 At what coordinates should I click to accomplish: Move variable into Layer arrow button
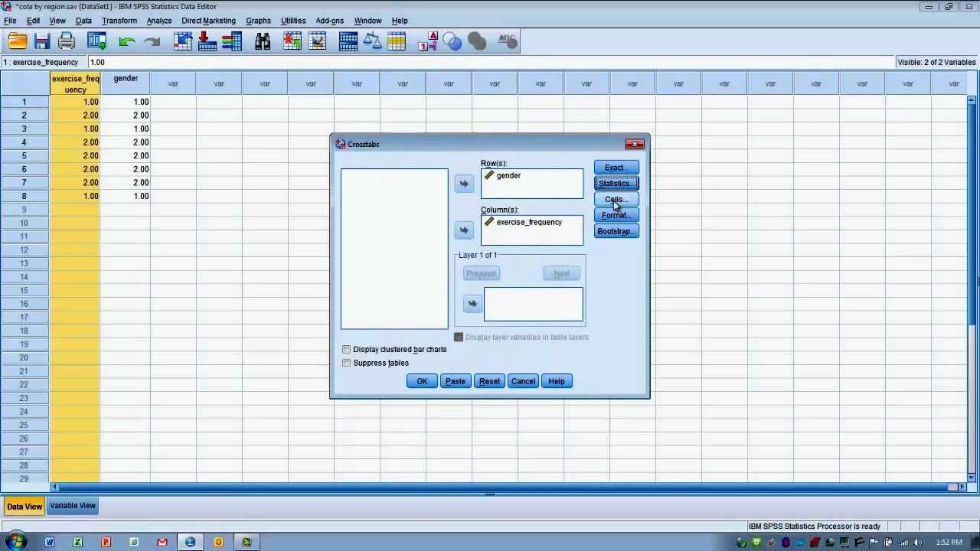pos(472,304)
